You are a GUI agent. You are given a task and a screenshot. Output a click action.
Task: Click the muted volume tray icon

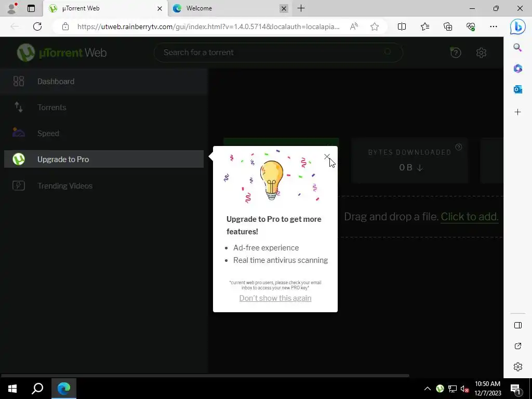click(464, 389)
